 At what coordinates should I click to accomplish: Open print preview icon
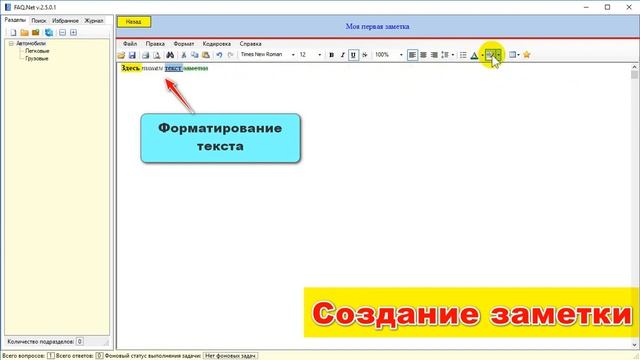[x=156, y=55]
